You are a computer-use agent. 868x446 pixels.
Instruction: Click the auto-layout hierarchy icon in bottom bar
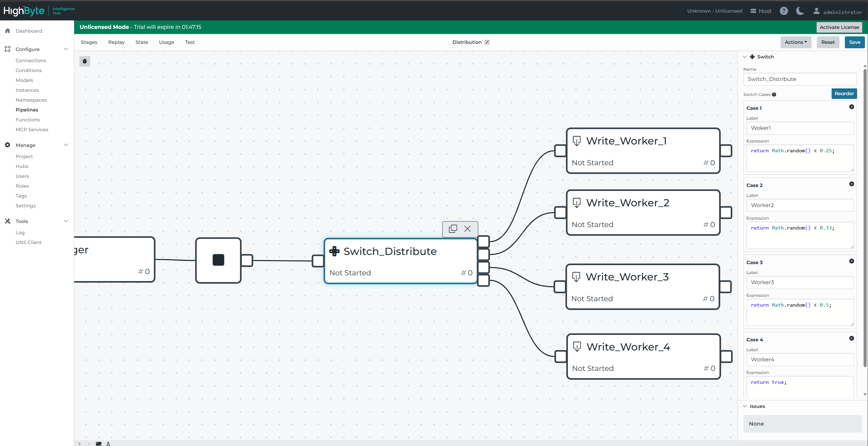click(x=108, y=444)
